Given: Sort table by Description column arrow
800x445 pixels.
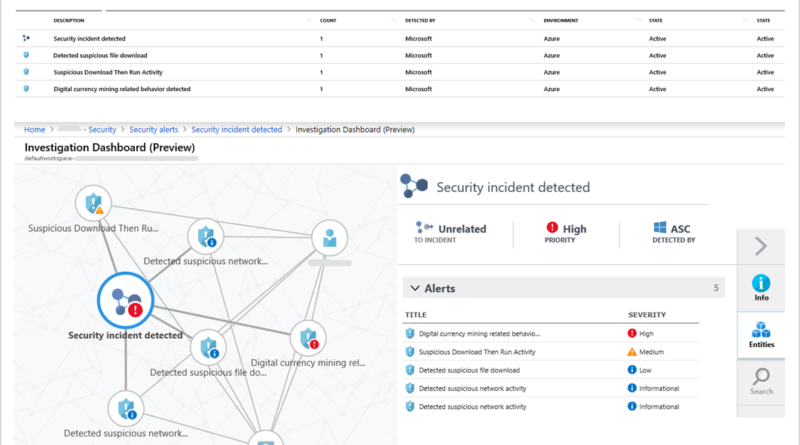Looking at the screenshot, I should tap(308, 20).
